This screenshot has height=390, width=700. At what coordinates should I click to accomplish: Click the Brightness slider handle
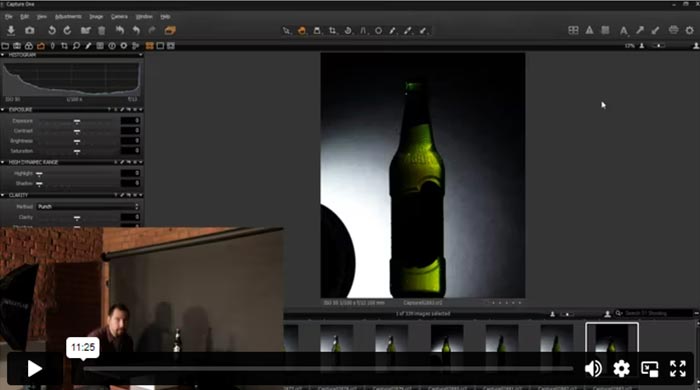tap(77, 141)
